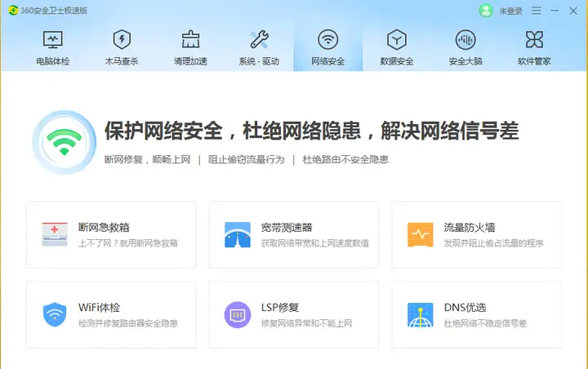Open 流量防火墙 title link

[470, 227]
